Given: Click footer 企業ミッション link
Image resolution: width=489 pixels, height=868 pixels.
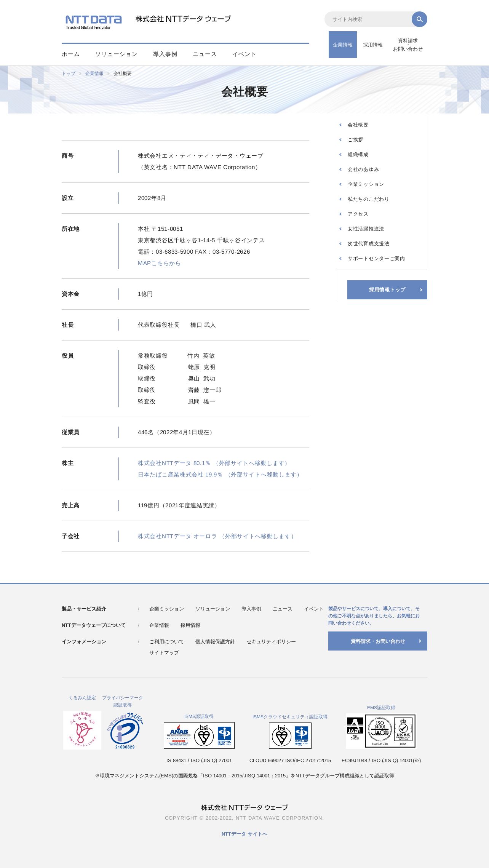Looking at the screenshot, I should [166, 609].
